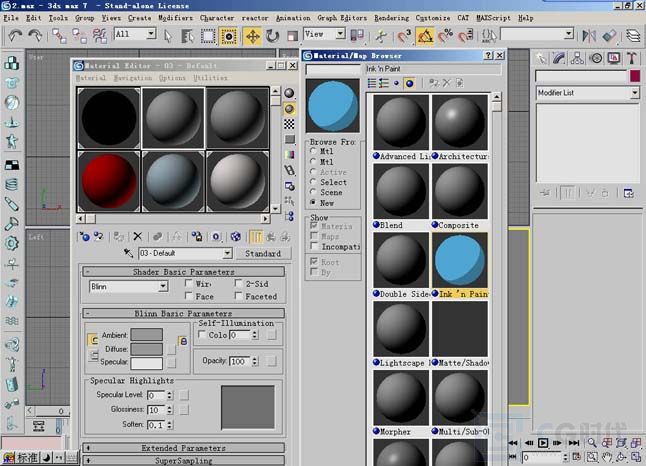Open the 03 - Default material name dropdown
Viewport: 646px width, 466px height.
[x=227, y=253]
